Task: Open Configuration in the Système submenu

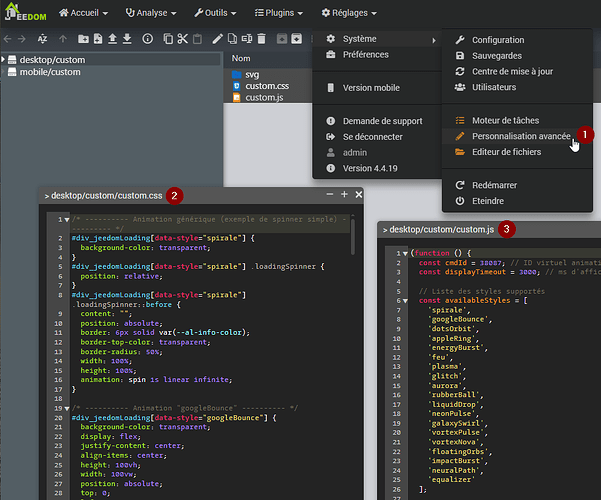Action: 517,40
